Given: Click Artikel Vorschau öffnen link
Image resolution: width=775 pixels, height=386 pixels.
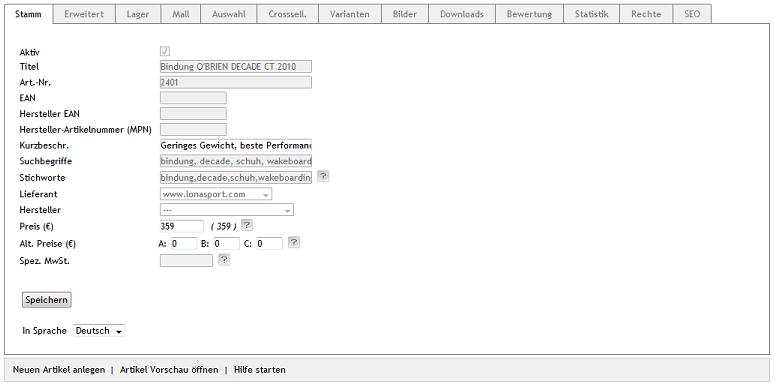Looking at the screenshot, I should point(169,370).
